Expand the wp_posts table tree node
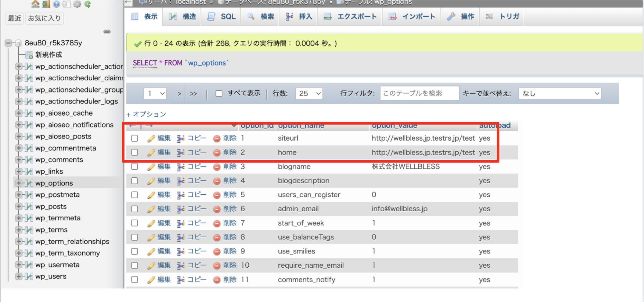This screenshot has height=302, width=644. pos(19,207)
